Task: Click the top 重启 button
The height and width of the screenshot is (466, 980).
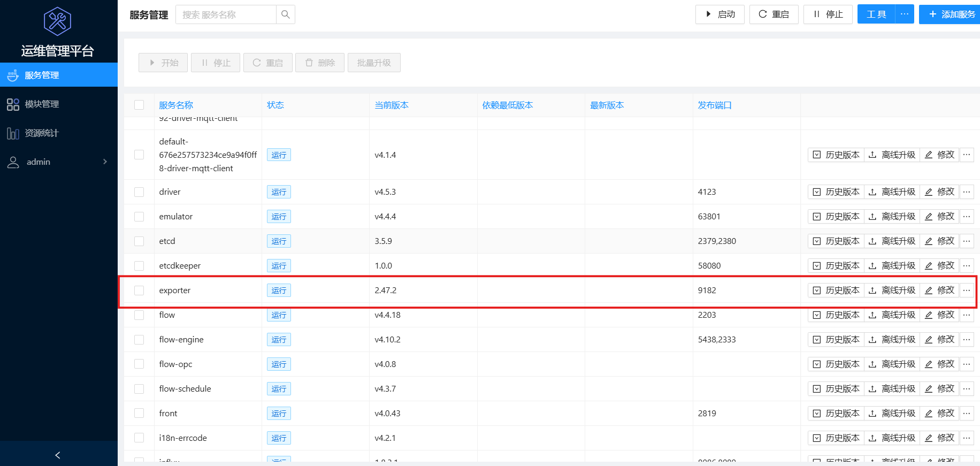Action: click(x=774, y=14)
